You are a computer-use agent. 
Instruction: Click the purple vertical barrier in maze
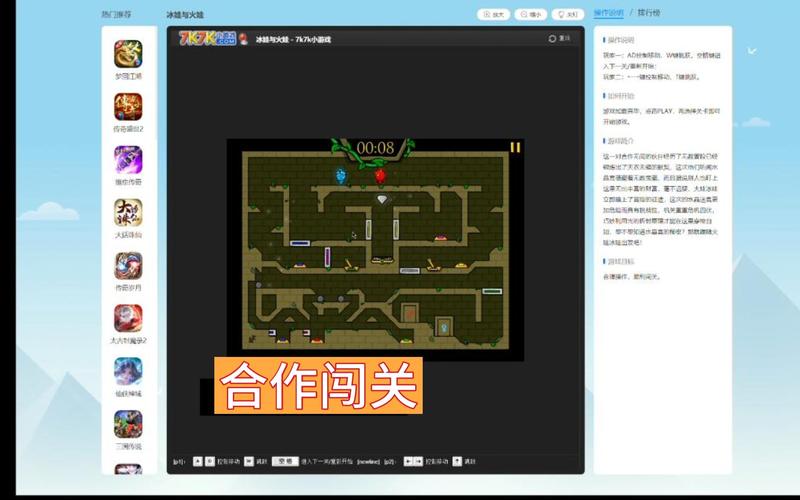[x=327, y=257]
